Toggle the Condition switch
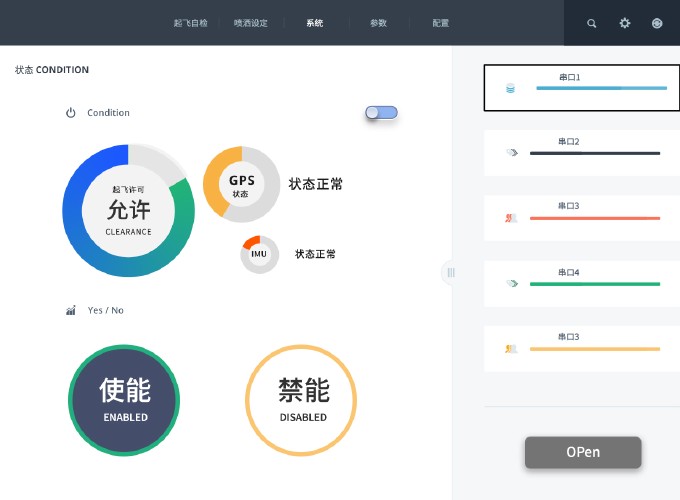Screen dimensions: 680x500 [x=381, y=113]
